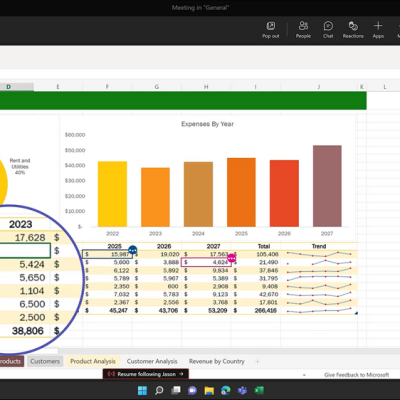Select the cell containing 4,624
Image resolution: width=400 pixels, height=400 pixels.
click(x=206, y=262)
